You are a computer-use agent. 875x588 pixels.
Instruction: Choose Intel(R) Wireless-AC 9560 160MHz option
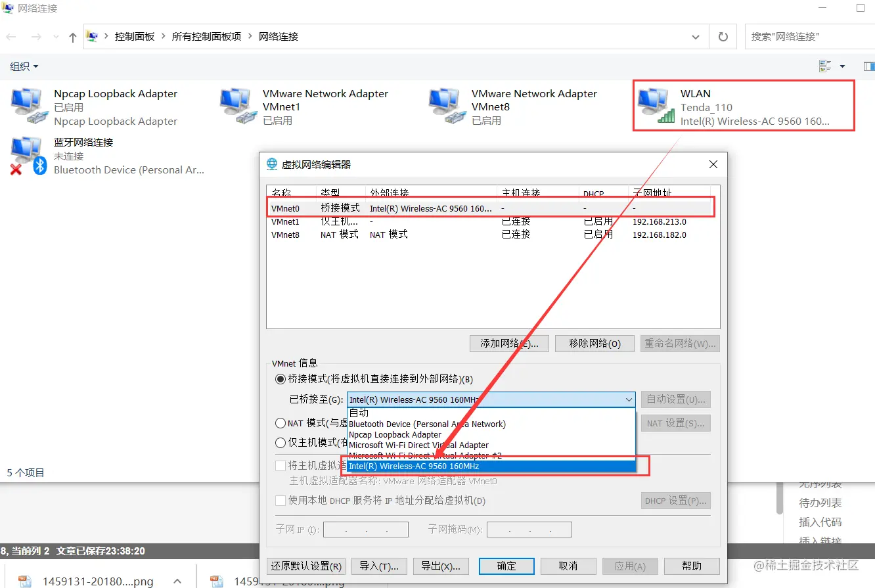click(491, 466)
